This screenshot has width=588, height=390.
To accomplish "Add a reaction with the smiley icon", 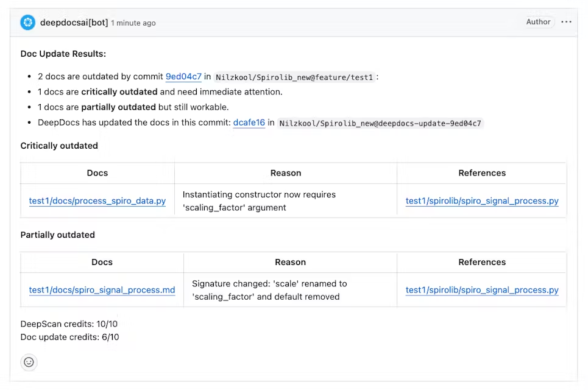I will pyautogui.click(x=29, y=362).
